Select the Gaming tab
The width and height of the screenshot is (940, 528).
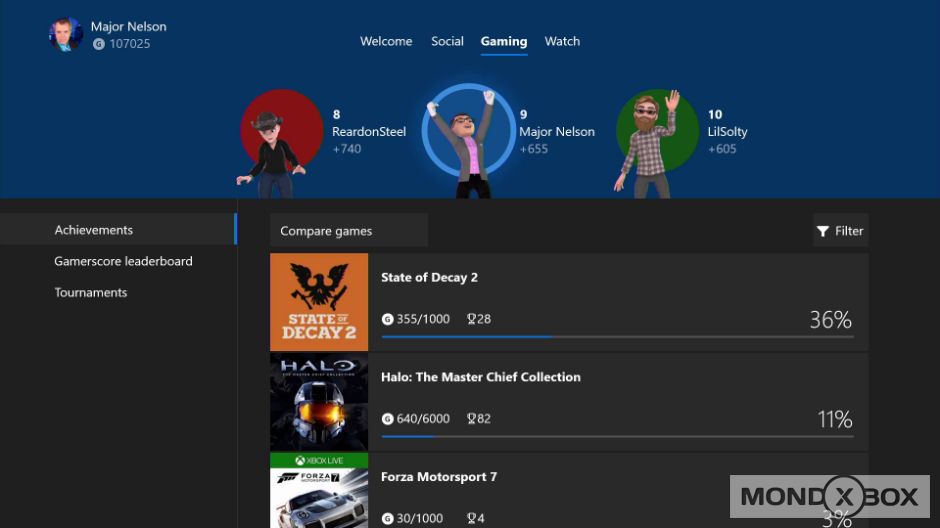tap(504, 41)
